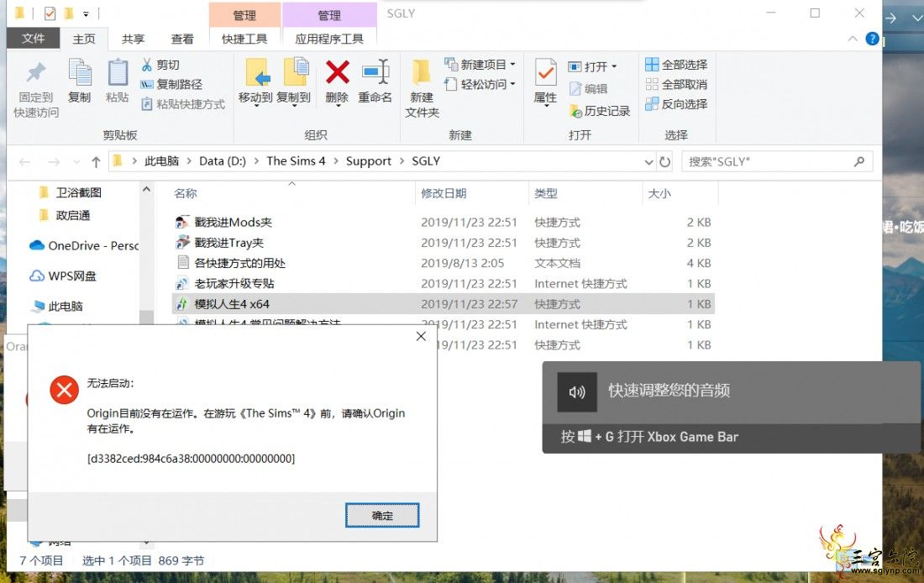Click the Paste clipboard icon
The width and height of the screenshot is (924, 583).
[x=118, y=73]
